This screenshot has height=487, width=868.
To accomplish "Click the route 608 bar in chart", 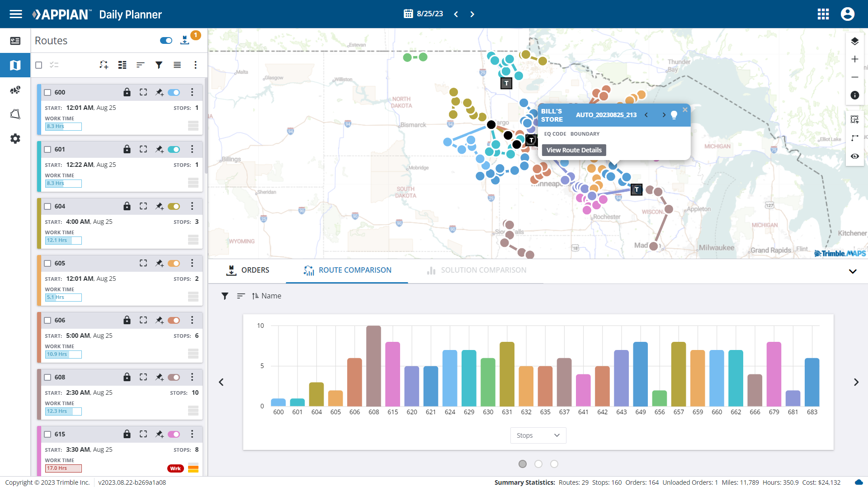I will point(373,365).
